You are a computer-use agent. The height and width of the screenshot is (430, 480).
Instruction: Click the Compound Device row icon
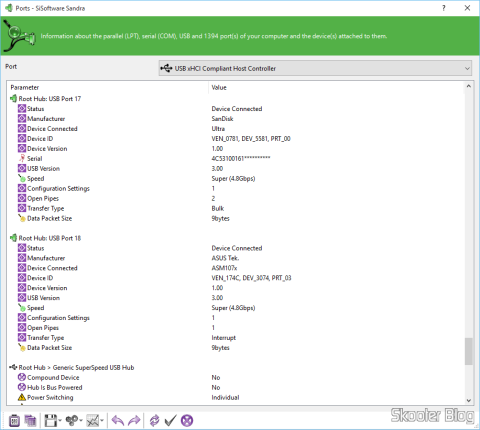tap(22, 377)
